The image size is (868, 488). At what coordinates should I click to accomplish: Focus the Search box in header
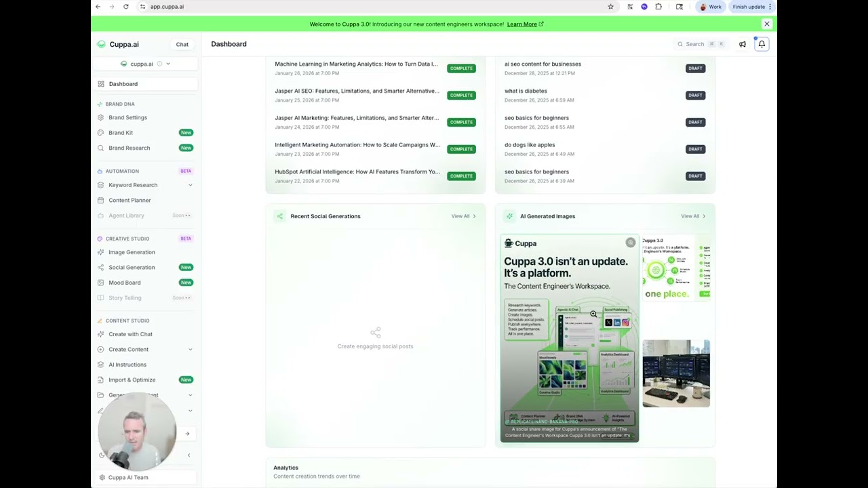point(701,44)
